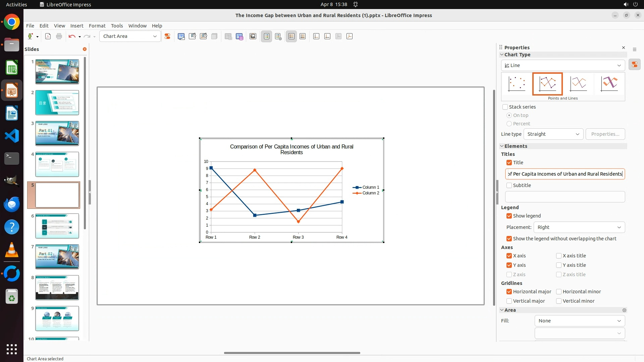Viewport: 644px width, 362px height.
Task: Open the Insert menu
Action: 76,26
